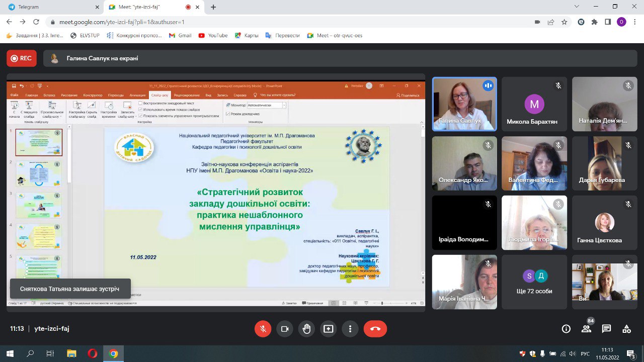Viewport: 644px width, 362px height.
Task: Check the 'Воспроизвести закадровый текст' option
Action: click(x=140, y=104)
